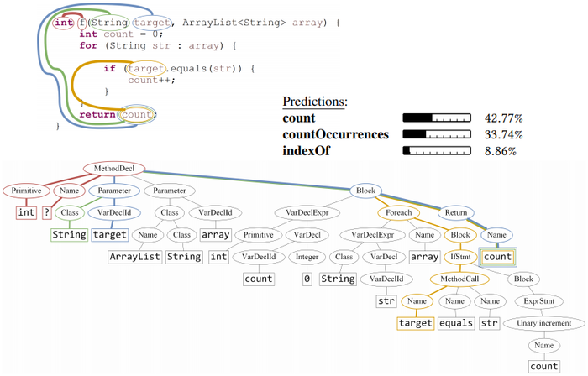Click the str leaf under VarDeclId

tap(386, 300)
